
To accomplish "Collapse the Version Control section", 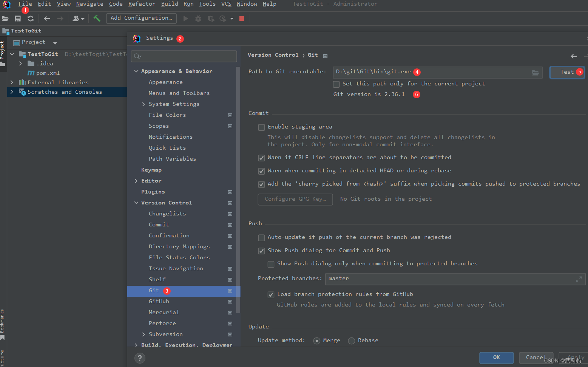I will pos(136,203).
